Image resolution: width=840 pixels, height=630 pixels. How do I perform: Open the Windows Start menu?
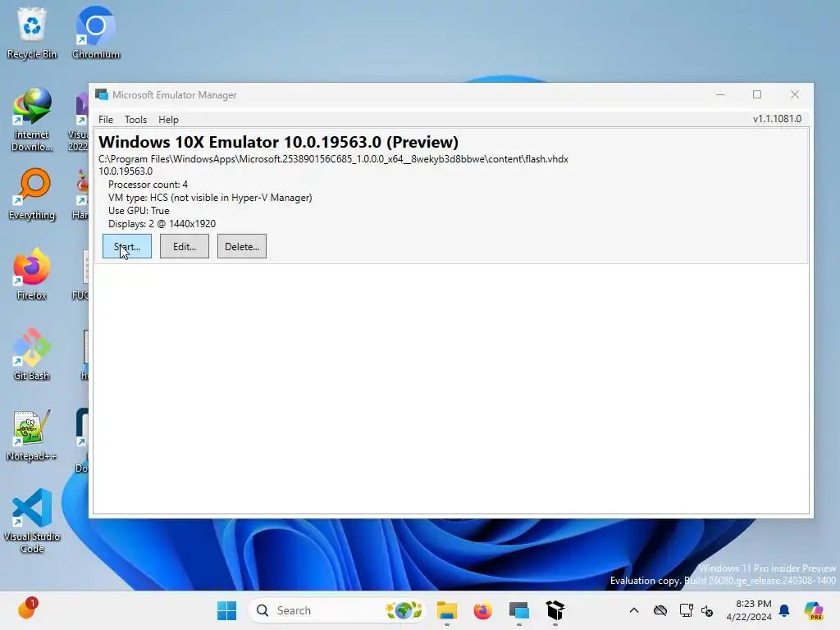click(227, 610)
